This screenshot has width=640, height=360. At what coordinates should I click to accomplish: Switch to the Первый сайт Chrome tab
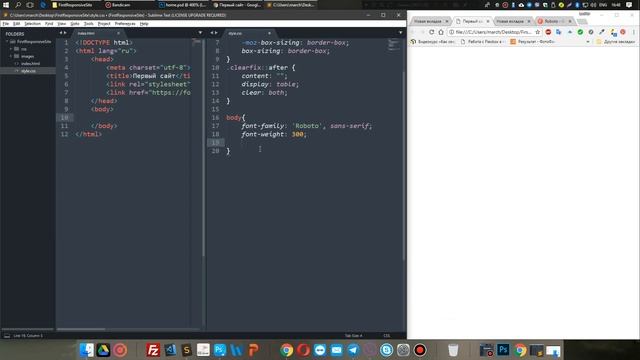(472, 21)
